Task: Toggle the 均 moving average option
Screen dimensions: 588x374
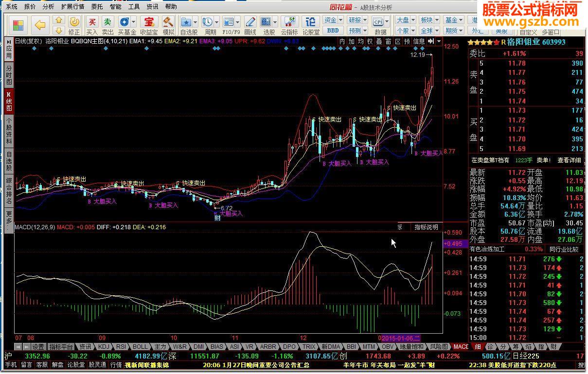Action: pos(360,42)
